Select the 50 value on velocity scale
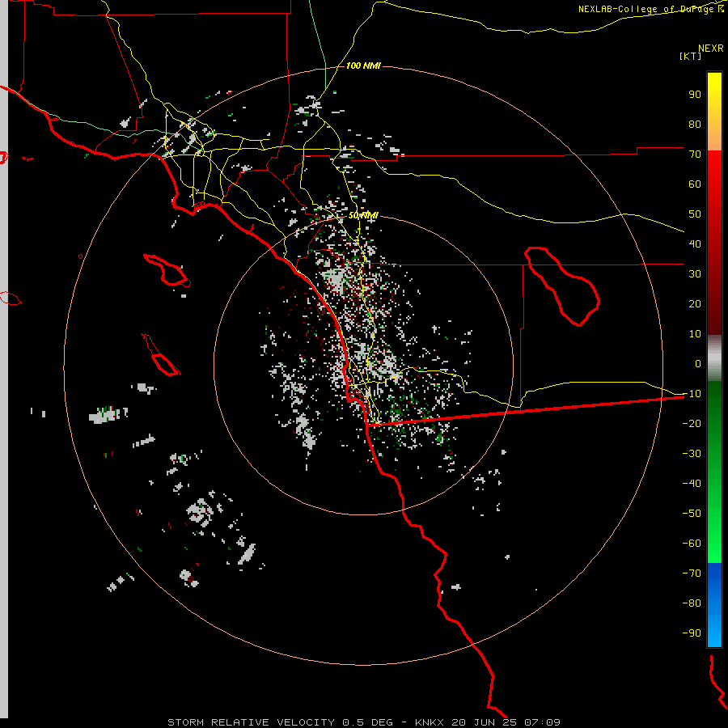The image size is (728, 728). [x=695, y=214]
